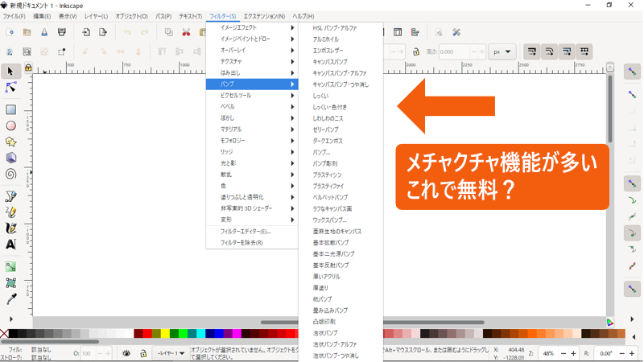Click the Export icon

(x=103, y=32)
